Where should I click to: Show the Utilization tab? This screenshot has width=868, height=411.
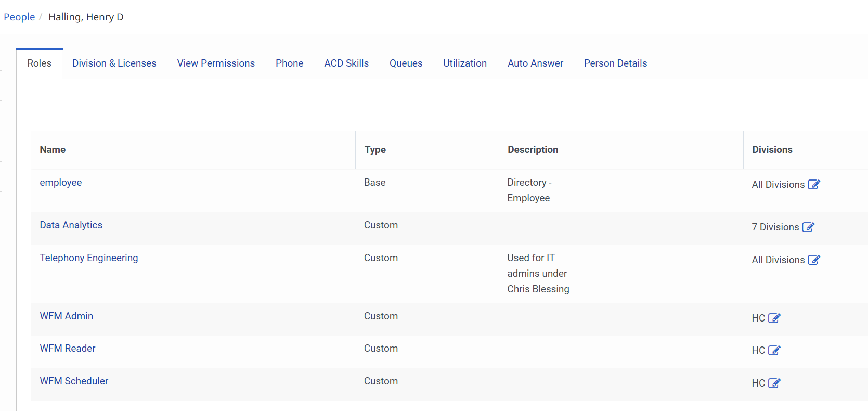pyautogui.click(x=465, y=63)
